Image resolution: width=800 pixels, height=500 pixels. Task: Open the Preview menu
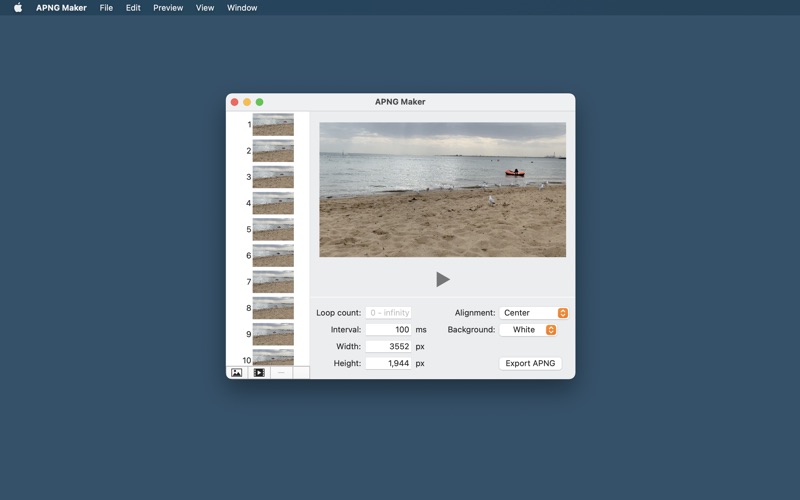click(x=168, y=8)
